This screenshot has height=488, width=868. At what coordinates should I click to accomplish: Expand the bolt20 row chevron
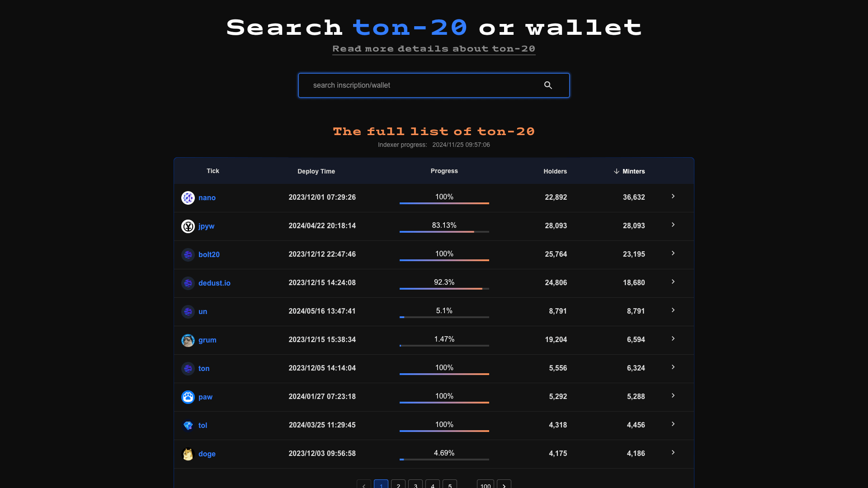point(673,253)
